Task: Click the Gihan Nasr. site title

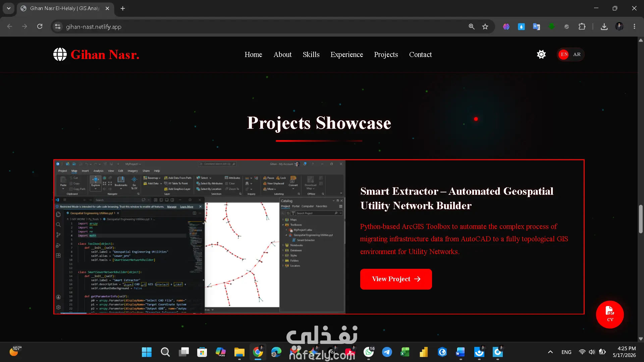Action: click(x=105, y=55)
